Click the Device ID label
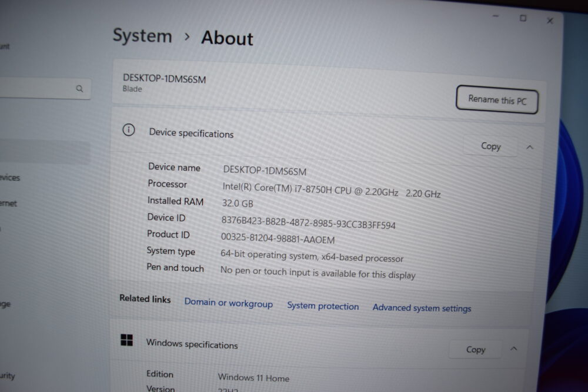Screen dimensions: 588x392 pos(166,217)
